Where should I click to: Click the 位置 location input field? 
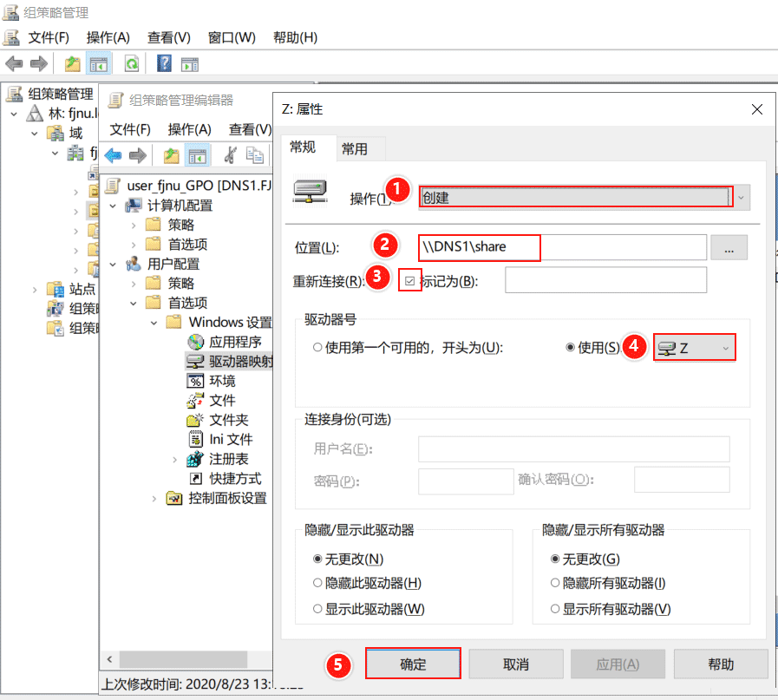tap(563, 247)
